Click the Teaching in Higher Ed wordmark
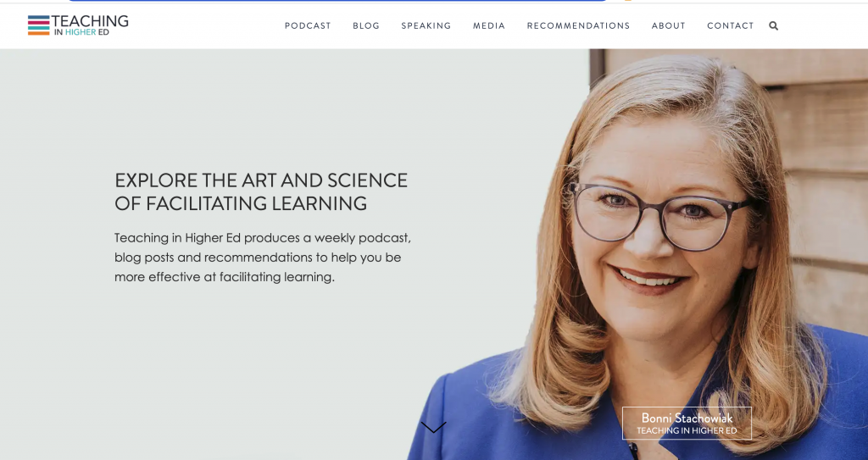 point(90,25)
